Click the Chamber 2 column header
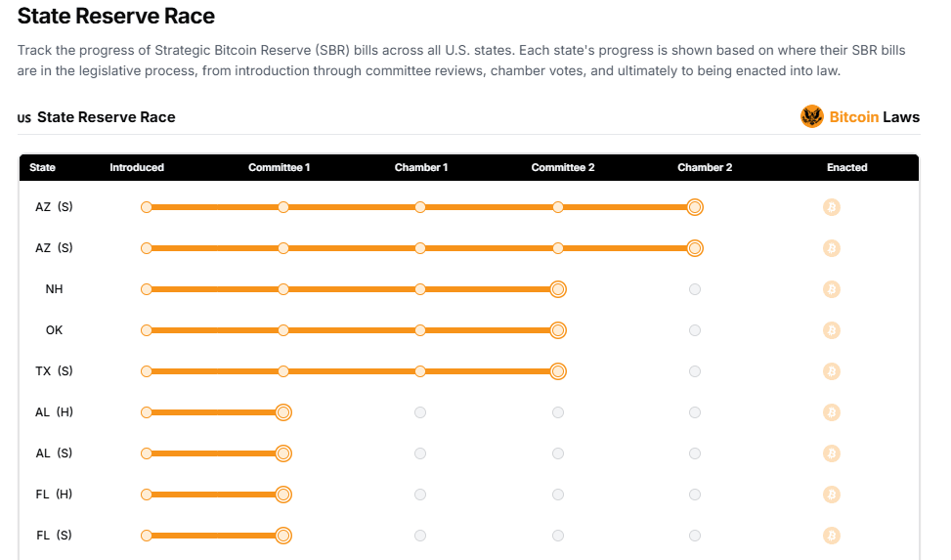Viewport: 951px width, 560px height. [705, 167]
